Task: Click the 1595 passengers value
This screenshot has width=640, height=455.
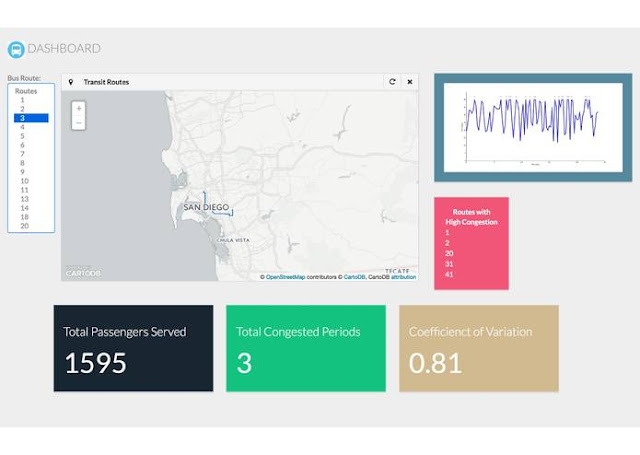Action: [96, 363]
